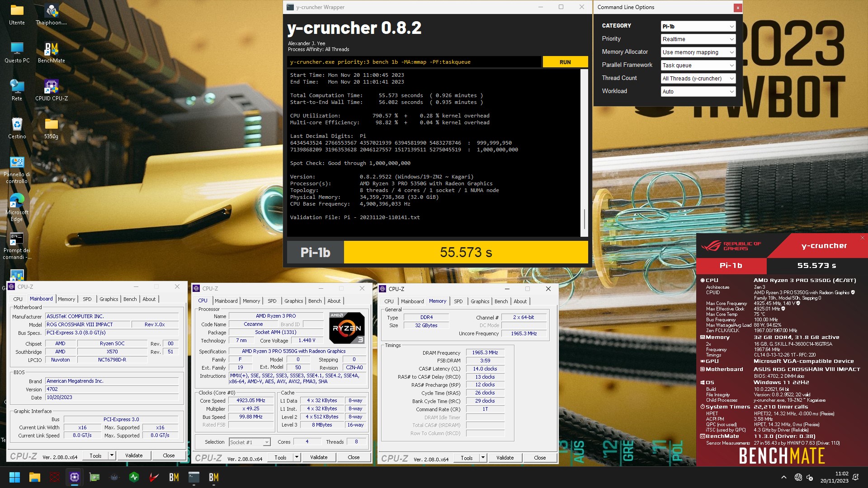Open the Memory Allocator dropdown

click(x=698, y=52)
